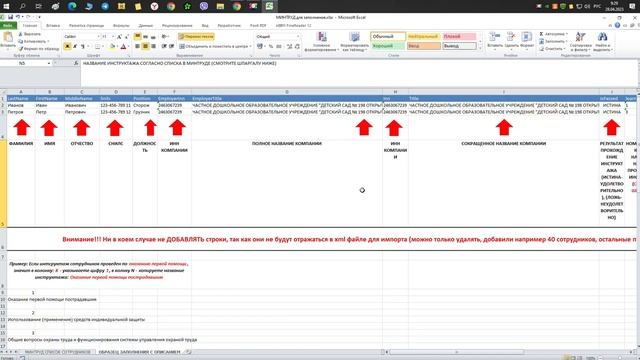The width and height of the screenshot is (640, 360).
Task: Click the Decrease Font Size icon
Action: coord(127,36)
